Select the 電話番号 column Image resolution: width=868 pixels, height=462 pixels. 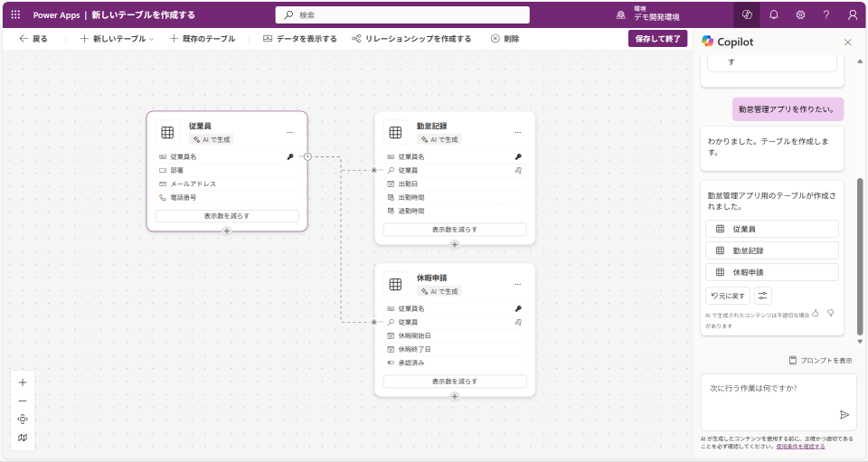(227, 197)
